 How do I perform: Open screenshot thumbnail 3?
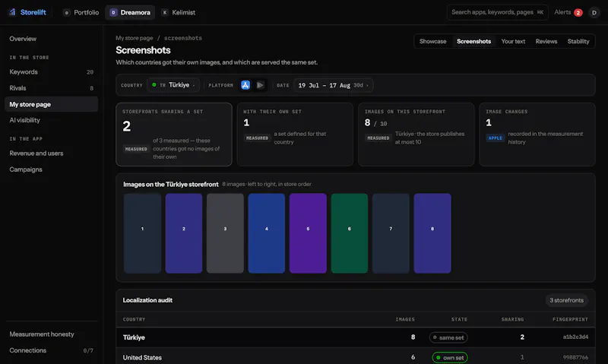pos(225,233)
